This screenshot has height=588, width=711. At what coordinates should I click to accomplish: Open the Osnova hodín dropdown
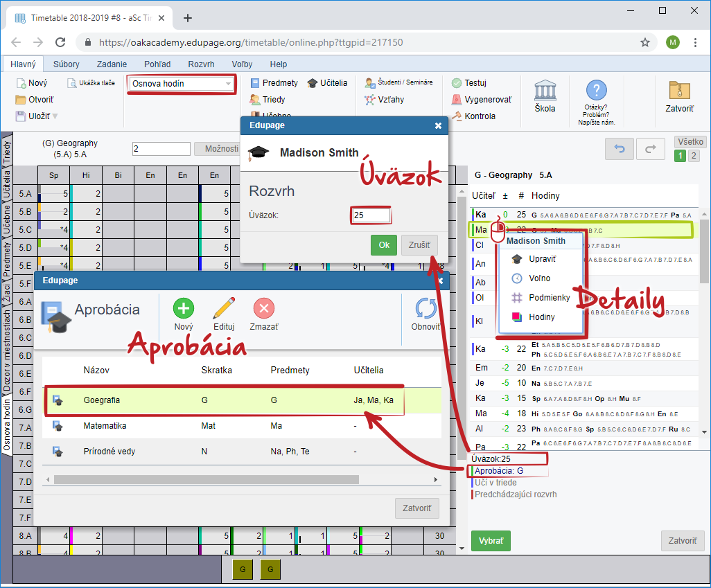(x=182, y=84)
